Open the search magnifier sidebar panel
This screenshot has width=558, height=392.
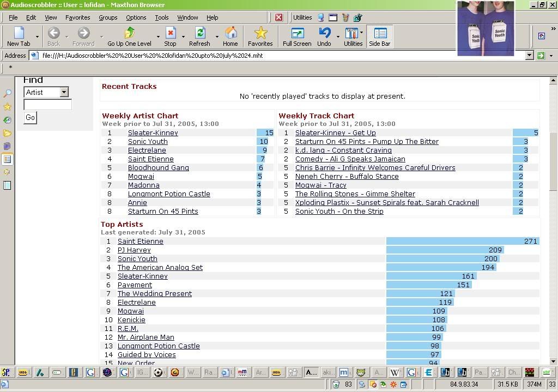pos(8,94)
